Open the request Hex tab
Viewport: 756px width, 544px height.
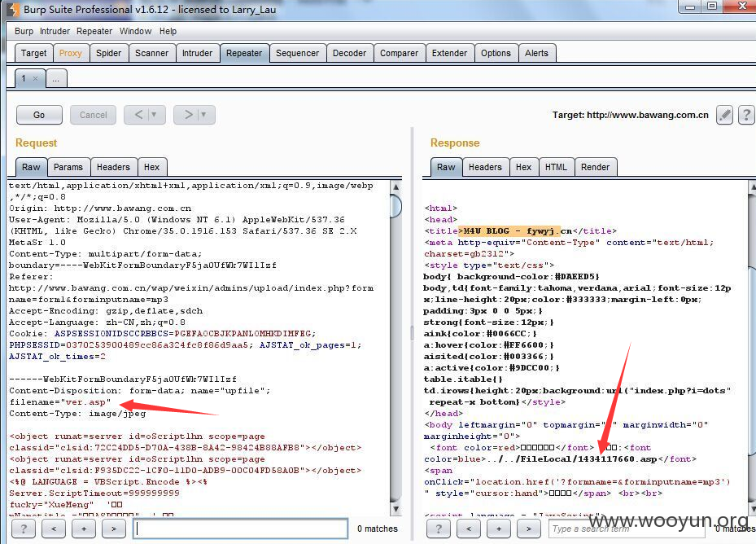click(151, 167)
